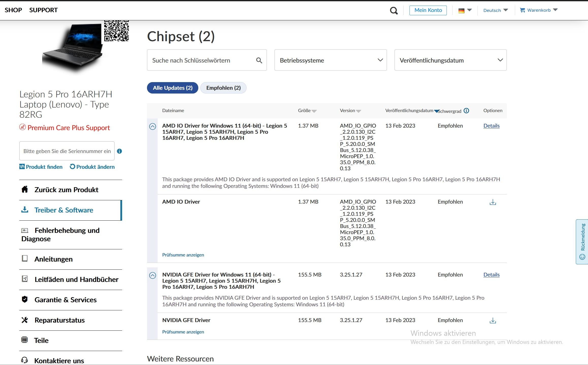Click the serial number info icon

[119, 151]
